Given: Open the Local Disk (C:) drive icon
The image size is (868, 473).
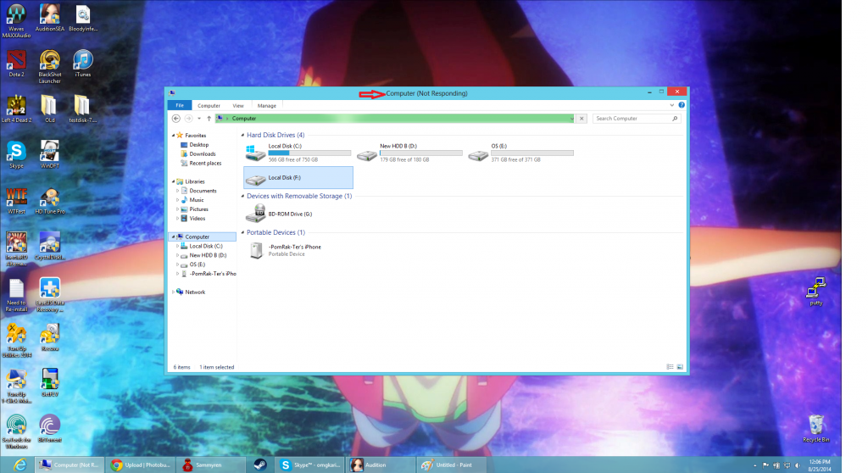Looking at the screenshot, I should click(255, 153).
